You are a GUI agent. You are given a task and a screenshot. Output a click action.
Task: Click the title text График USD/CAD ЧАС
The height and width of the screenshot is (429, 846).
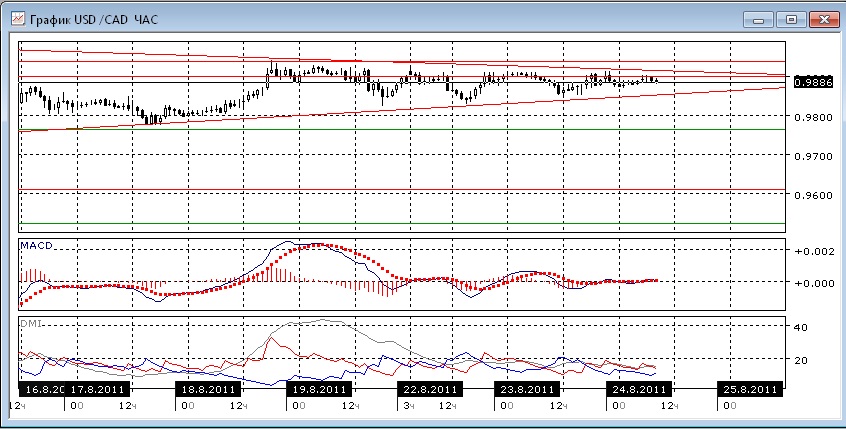coord(94,20)
